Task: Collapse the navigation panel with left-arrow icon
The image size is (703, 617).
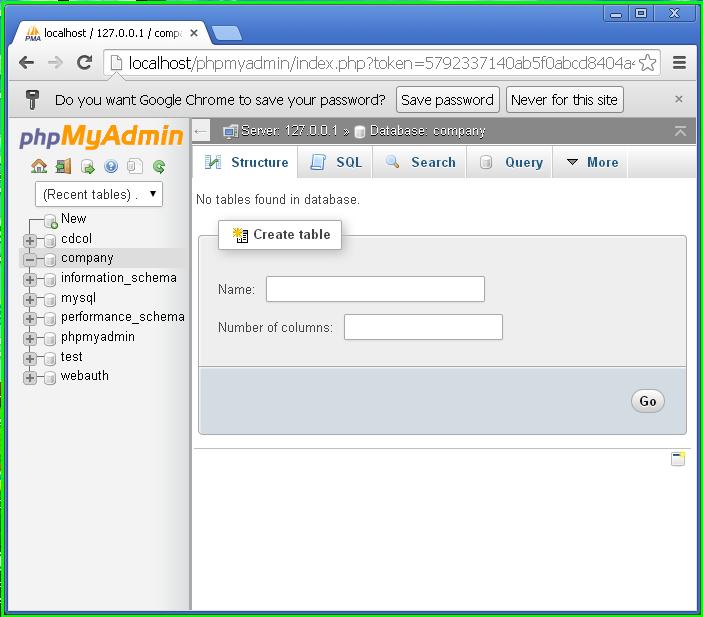Action: [201, 131]
